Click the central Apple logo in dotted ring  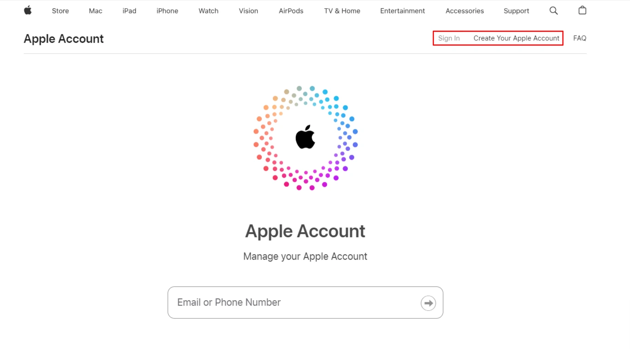coord(305,137)
